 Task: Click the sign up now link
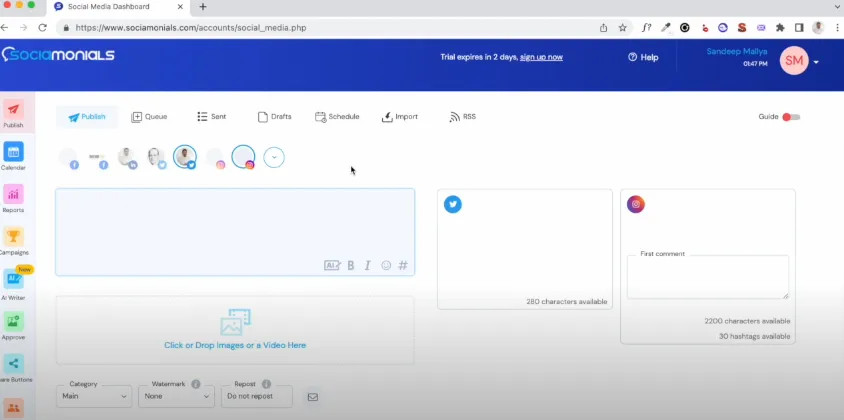[541, 57]
